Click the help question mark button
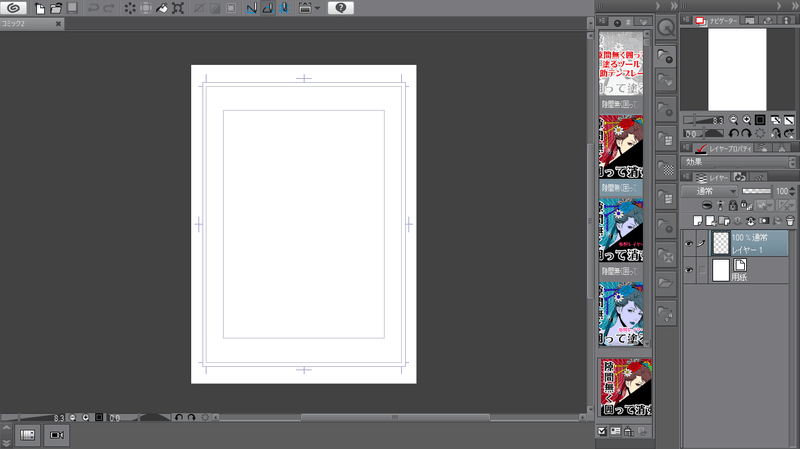This screenshot has width=800, height=449. point(341,8)
